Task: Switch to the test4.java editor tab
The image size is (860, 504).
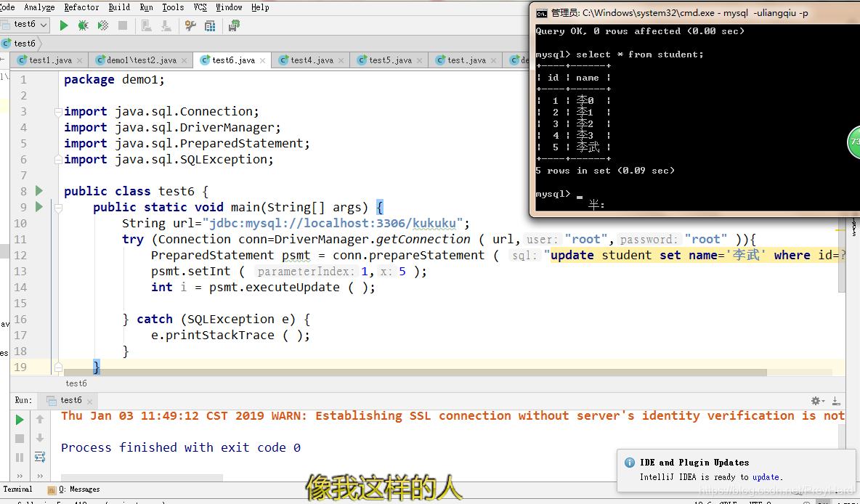Action: 312,60
